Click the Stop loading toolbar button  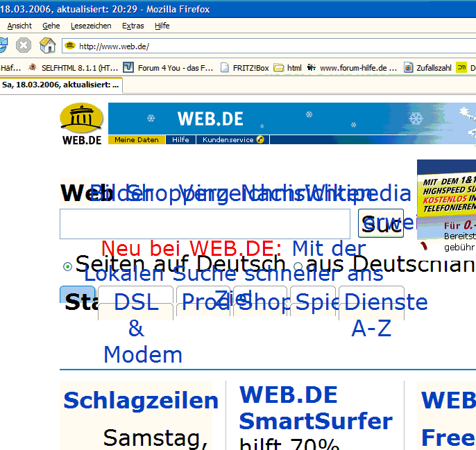tap(24, 46)
